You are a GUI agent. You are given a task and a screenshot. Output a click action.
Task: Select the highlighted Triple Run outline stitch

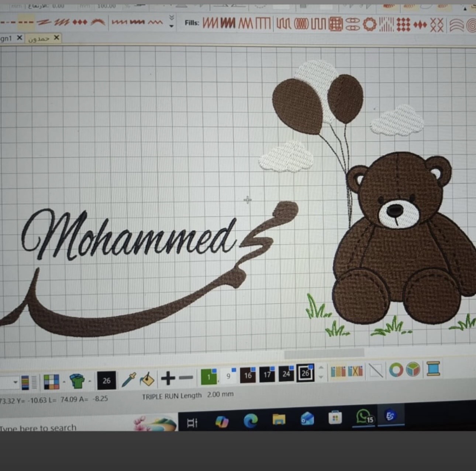pos(26,22)
